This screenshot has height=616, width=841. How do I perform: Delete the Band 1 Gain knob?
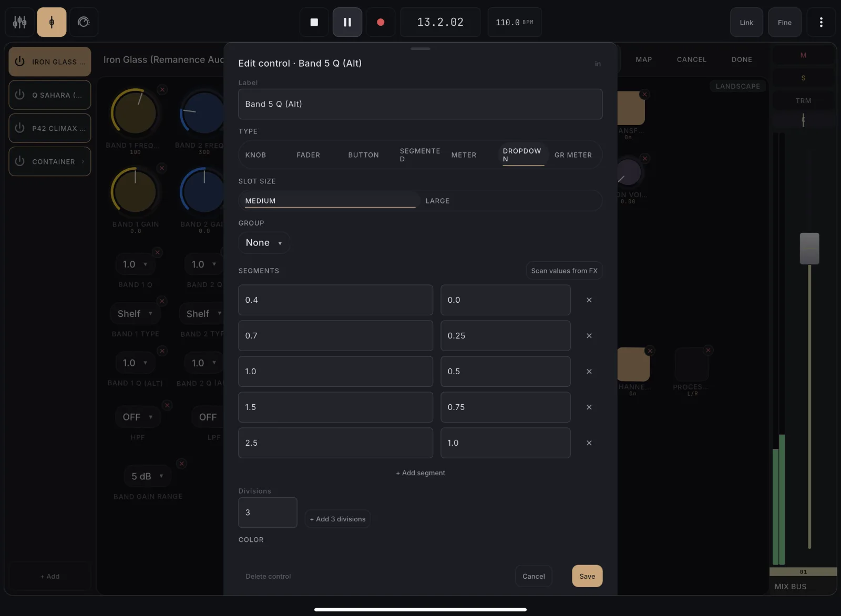click(x=162, y=168)
